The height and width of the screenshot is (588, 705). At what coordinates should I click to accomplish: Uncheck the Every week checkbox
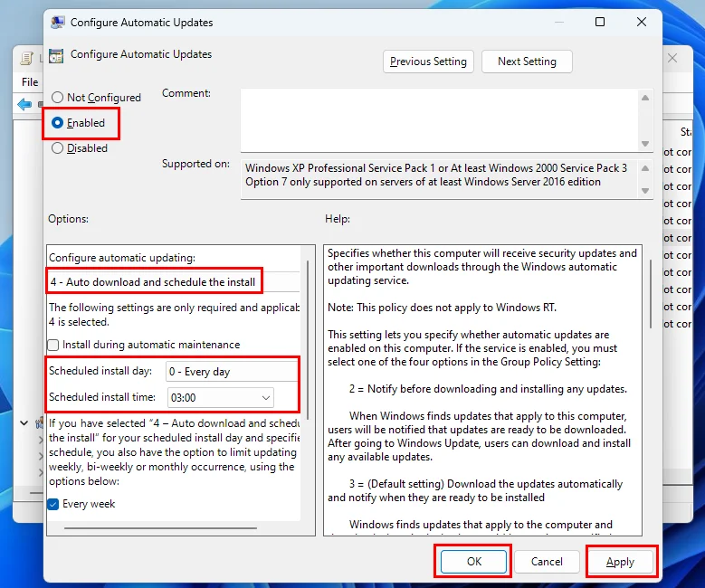(53, 504)
